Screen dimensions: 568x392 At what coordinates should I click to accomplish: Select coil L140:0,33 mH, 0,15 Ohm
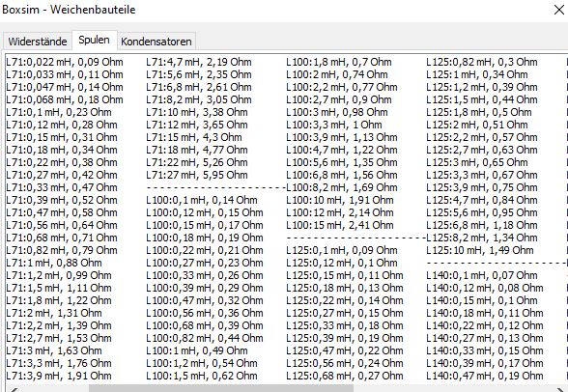(x=485, y=350)
